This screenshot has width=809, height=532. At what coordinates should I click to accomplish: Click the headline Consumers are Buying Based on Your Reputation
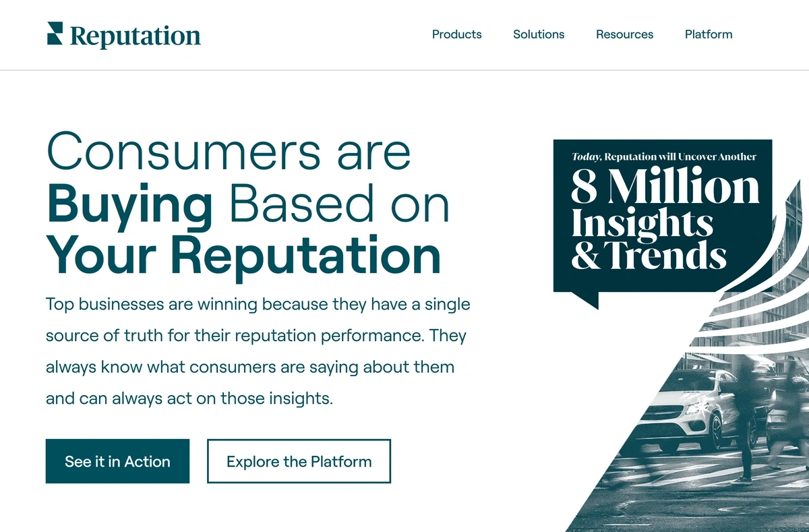tap(243, 202)
